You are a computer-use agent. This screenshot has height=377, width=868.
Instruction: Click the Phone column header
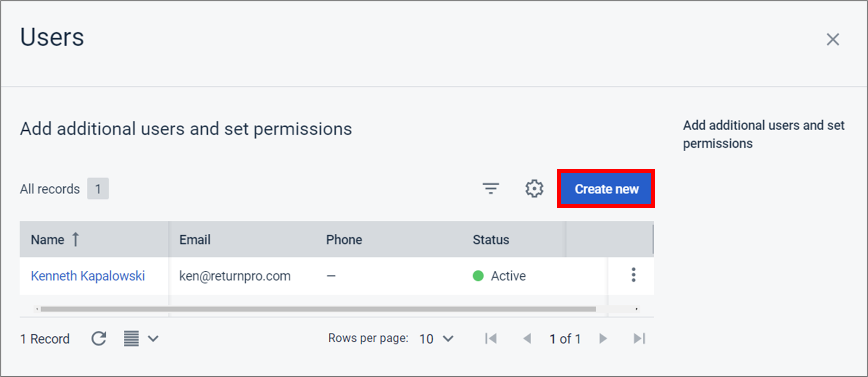(x=344, y=240)
